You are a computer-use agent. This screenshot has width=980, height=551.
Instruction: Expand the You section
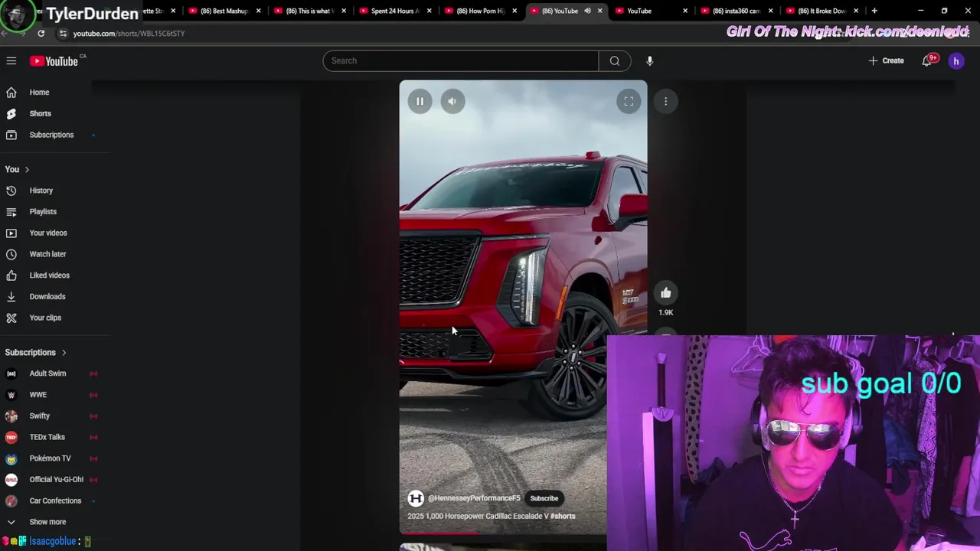pos(17,169)
